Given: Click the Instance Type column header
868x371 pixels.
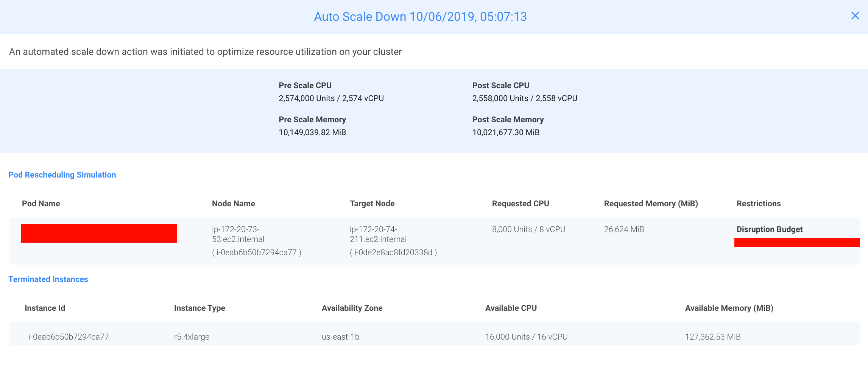Looking at the screenshot, I should click(199, 308).
